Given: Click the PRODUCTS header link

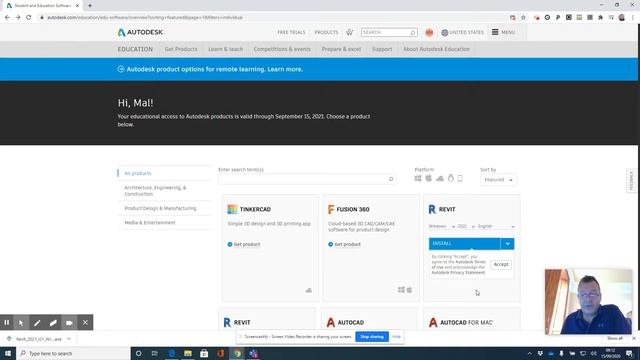Looking at the screenshot, I should 326,32.
